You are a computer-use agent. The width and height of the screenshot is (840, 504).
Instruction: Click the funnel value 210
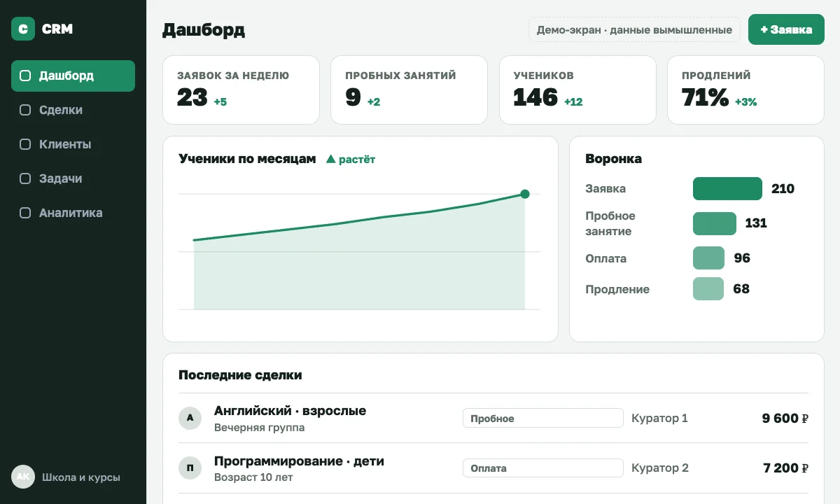coord(783,188)
